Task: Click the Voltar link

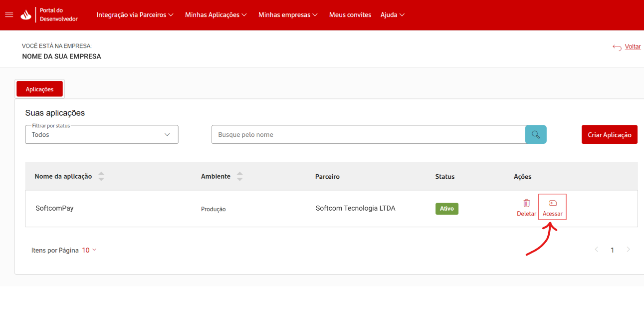Action: [632, 46]
